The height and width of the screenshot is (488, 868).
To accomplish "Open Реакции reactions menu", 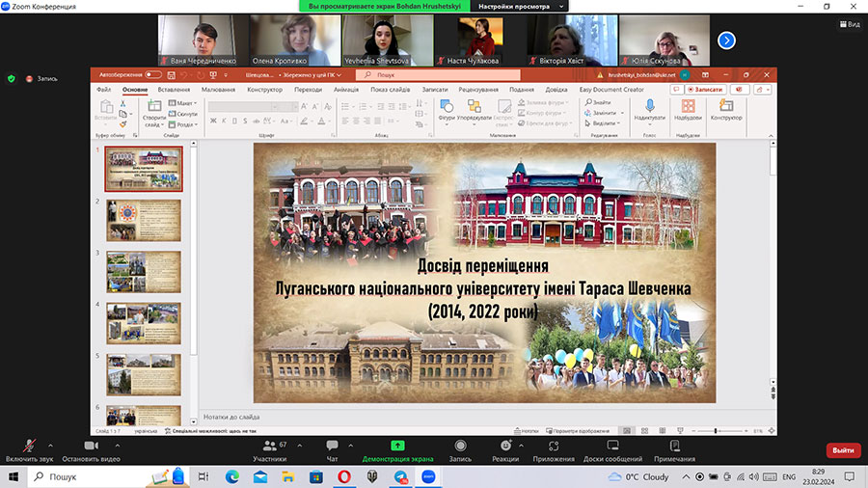I will 505,447.
